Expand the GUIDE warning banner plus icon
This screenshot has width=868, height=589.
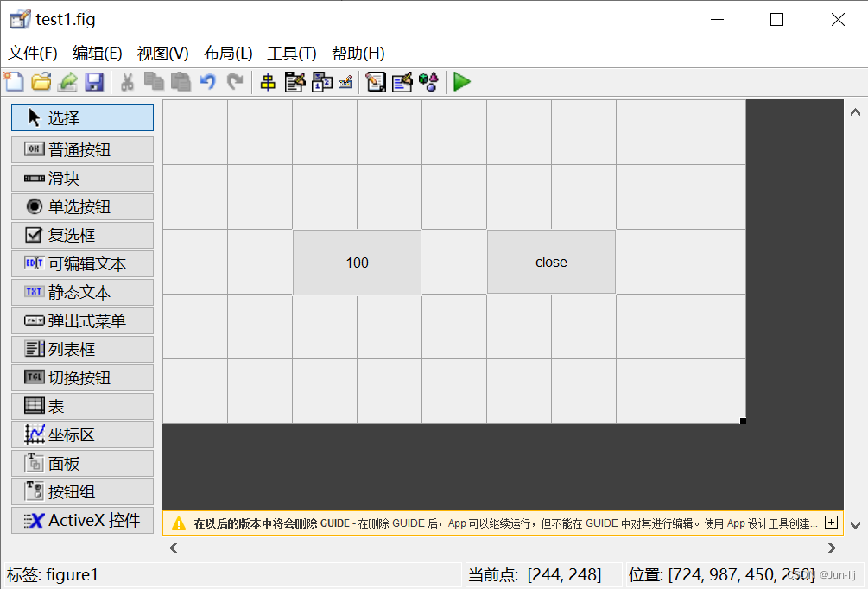click(x=831, y=522)
